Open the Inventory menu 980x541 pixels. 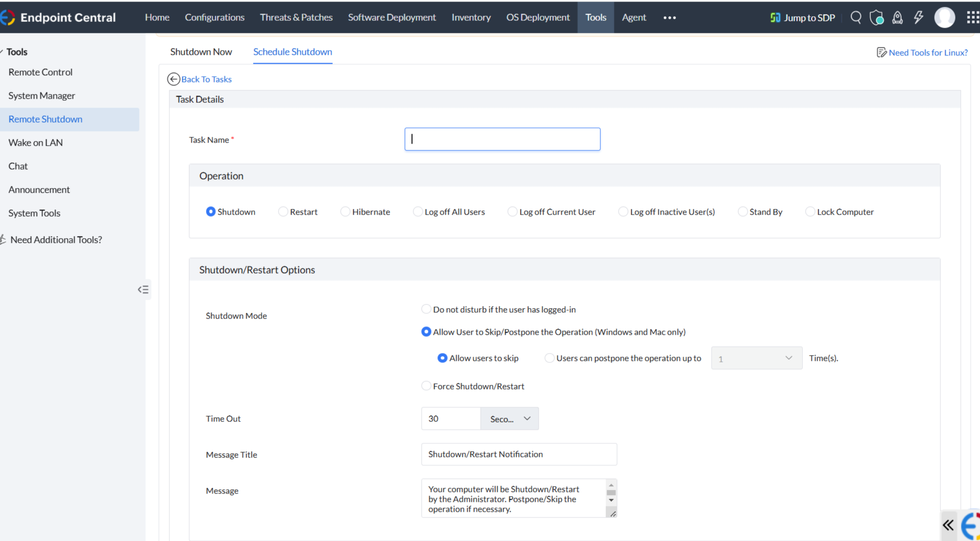(x=471, y=17)
